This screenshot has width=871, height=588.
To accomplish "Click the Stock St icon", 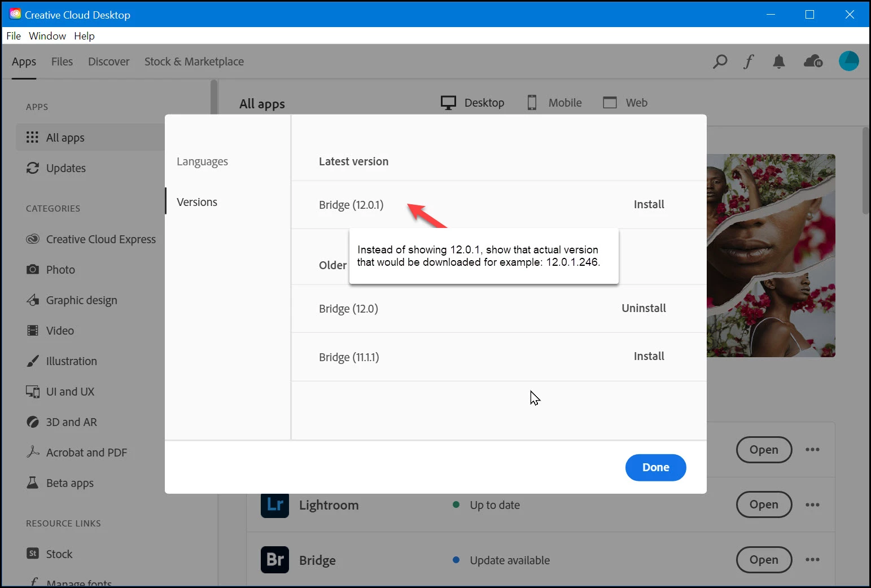I will coord(33,554).
